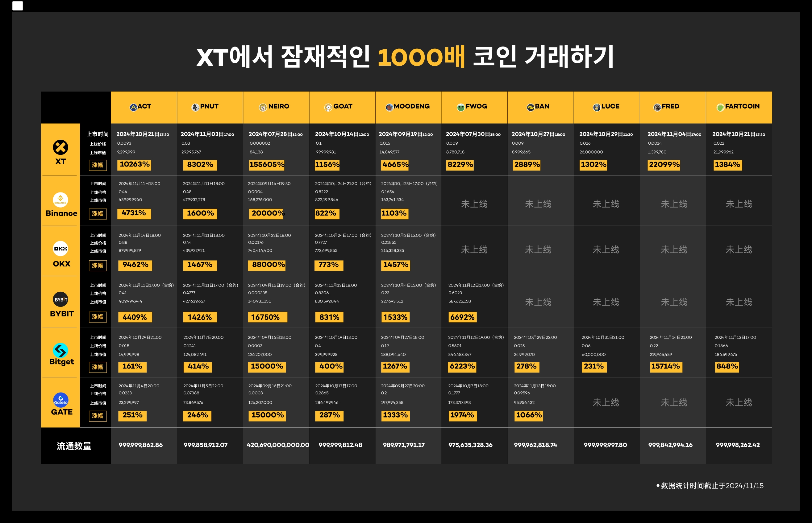This screenshot has width=812, height=523.
Task: Click the XT exchange logo
Action: tap(60, 147)
